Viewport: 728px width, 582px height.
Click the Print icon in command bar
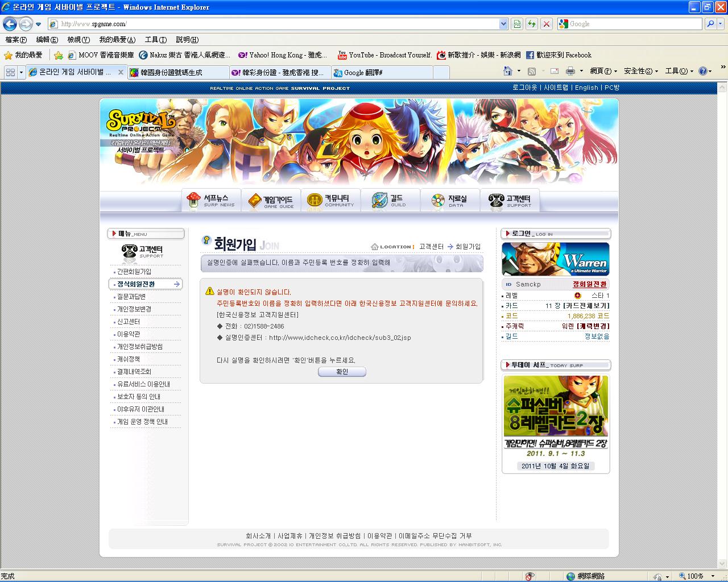click(x=570, y=71)
